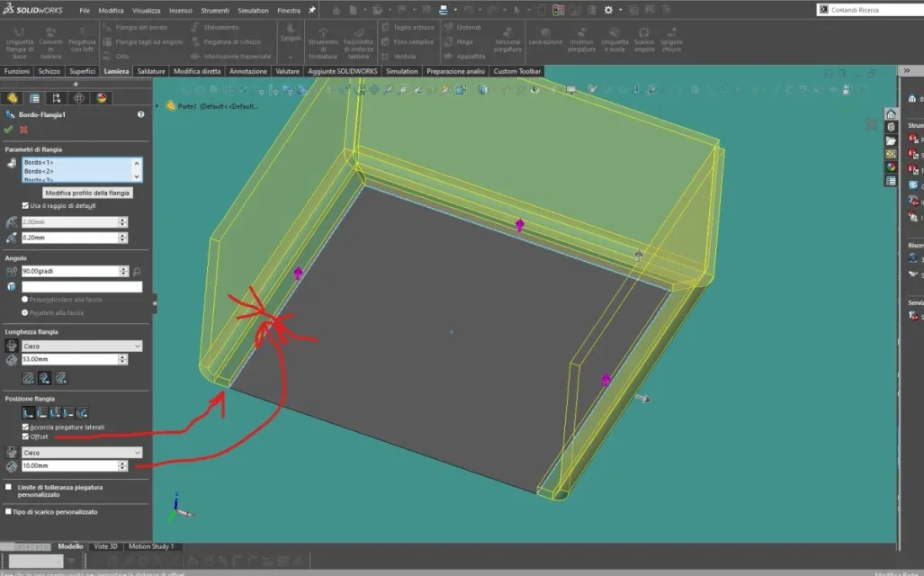Toggle Accorcia piegature laterali checkbox
924x576 pixels.
tap(25, 427)
